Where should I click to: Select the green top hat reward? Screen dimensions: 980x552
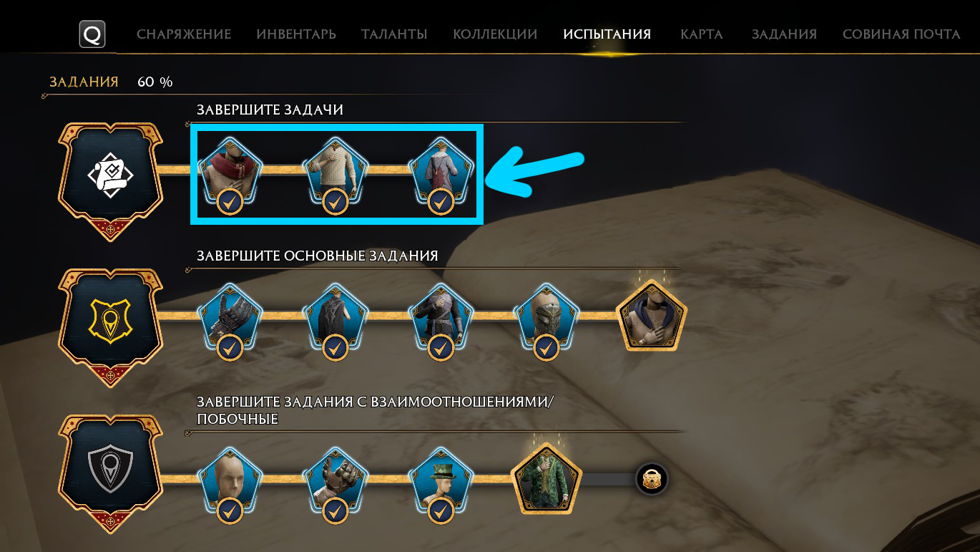pyautogui.click(x=441, y=480)
